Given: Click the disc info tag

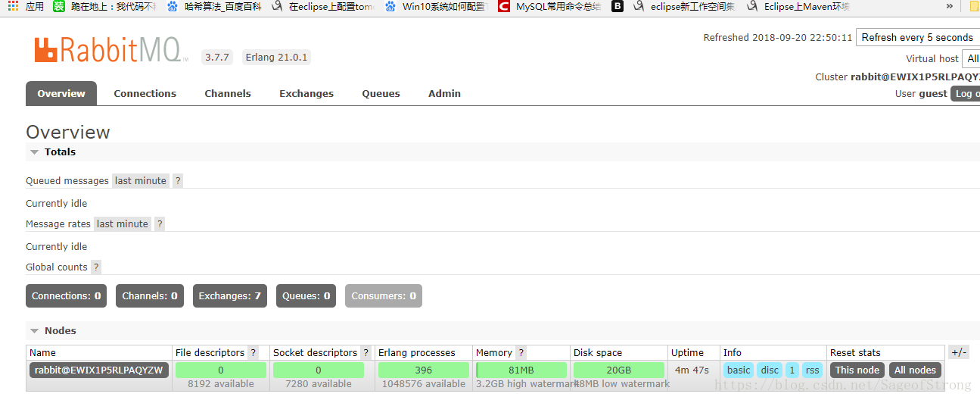Looking at the screenshot, I should 770,370.
